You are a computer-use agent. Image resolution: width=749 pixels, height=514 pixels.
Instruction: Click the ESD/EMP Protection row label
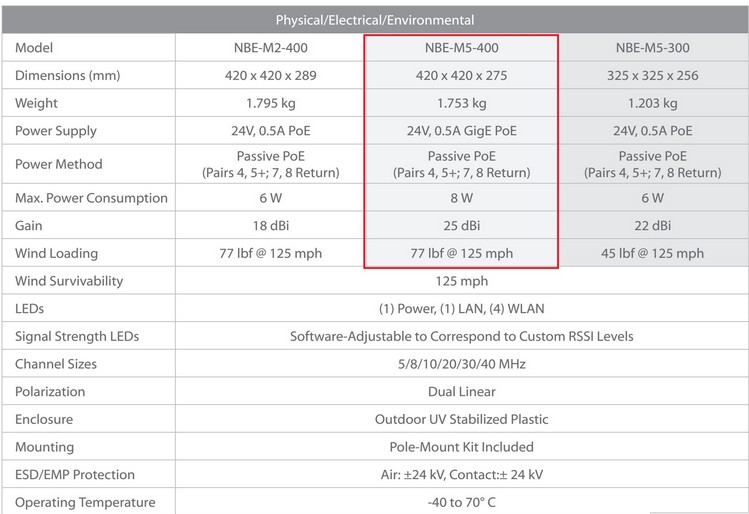(75, 475)
